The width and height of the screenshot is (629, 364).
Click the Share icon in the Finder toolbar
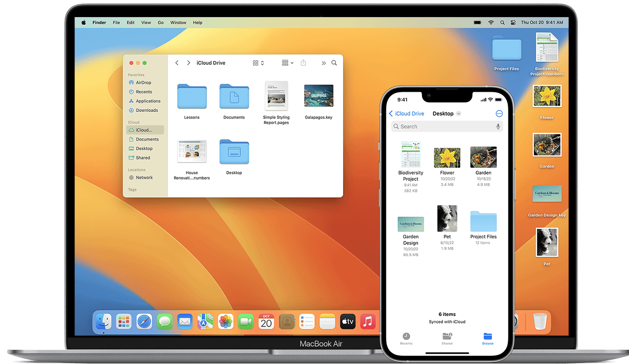point(303,63)
